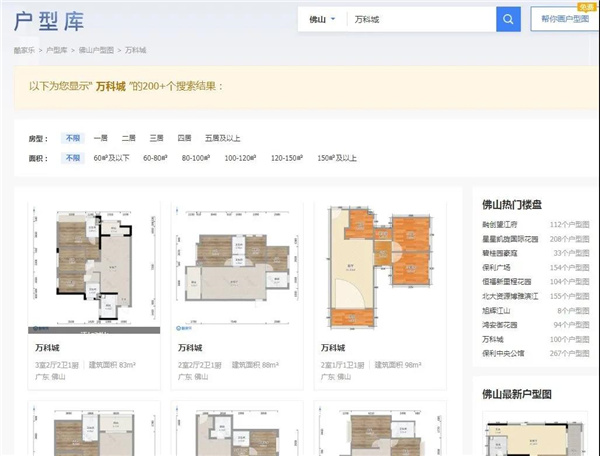Screen dimensions: 600x456
Task: Select 不限 in the 房型 filter row
Action: pyautogui.click(x=73, y=138)
